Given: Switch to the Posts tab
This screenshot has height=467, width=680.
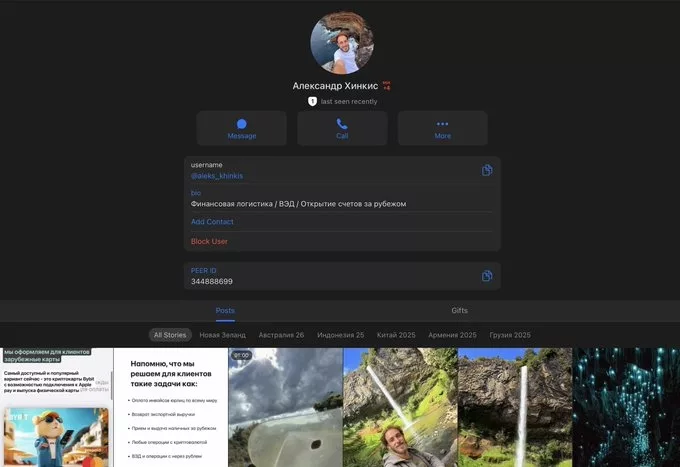Looking at the screenshot, I should (x=225, y=311).
